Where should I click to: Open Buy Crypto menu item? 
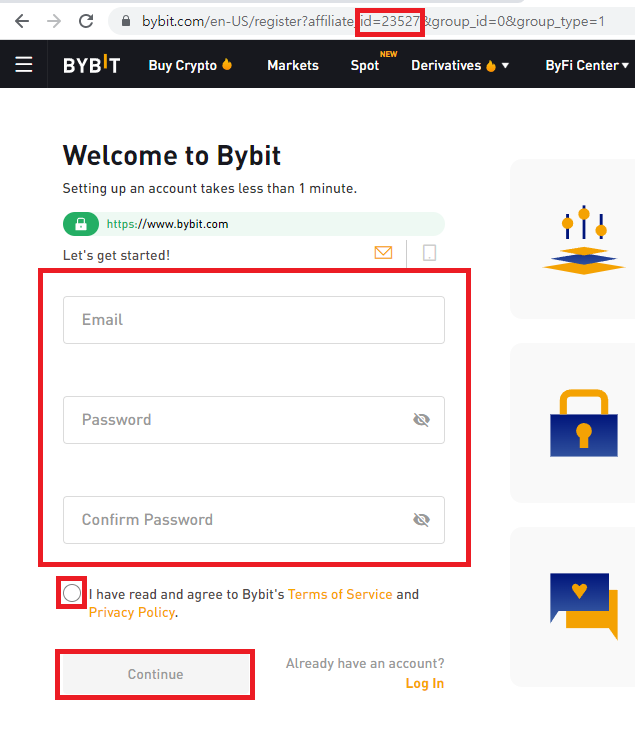pyautogui.click(x=190, y=66)
